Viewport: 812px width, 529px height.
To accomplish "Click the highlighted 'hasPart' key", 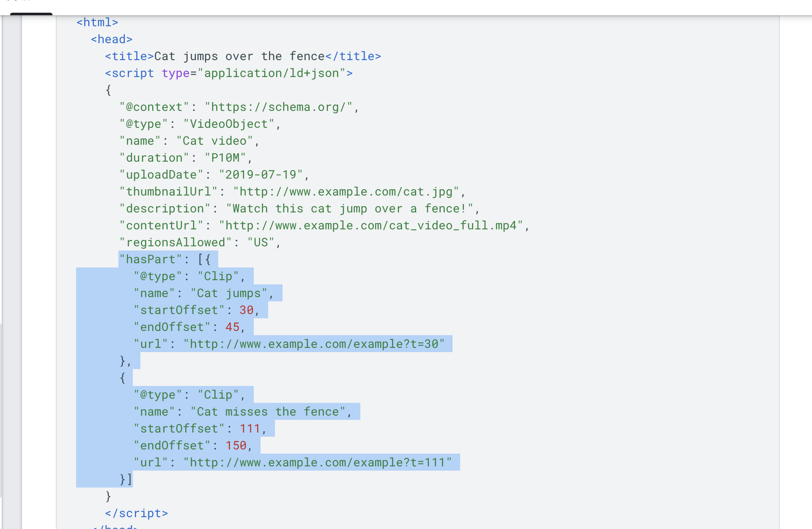I will tap(151, 259).
